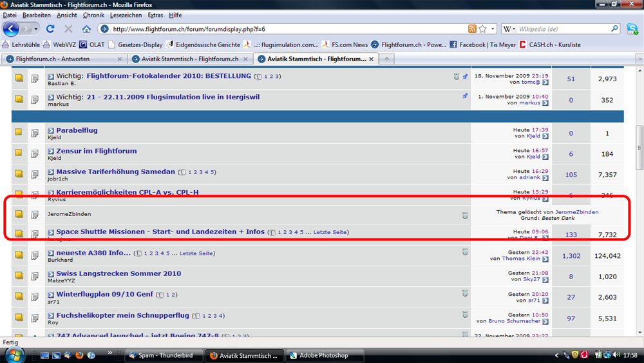Click Letzte Seite link of Space Shuttle Missionen
Viewport: 644px width, 363px height.
coord(331,232)
